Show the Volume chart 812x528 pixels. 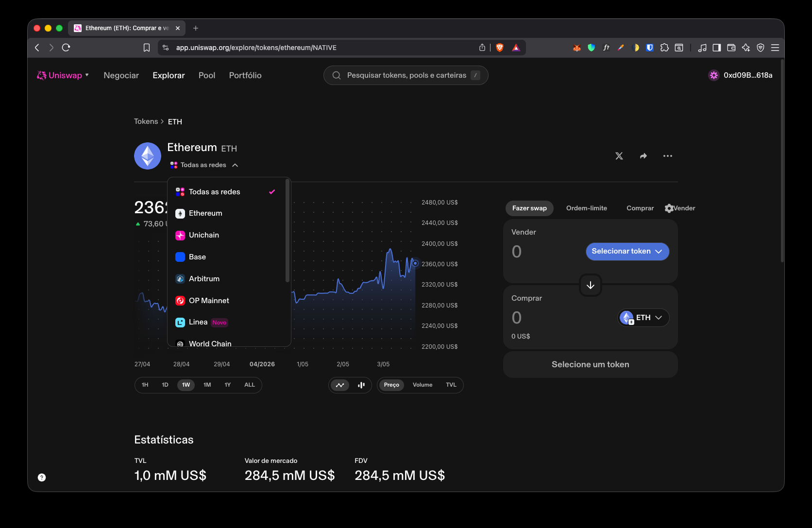423,385
